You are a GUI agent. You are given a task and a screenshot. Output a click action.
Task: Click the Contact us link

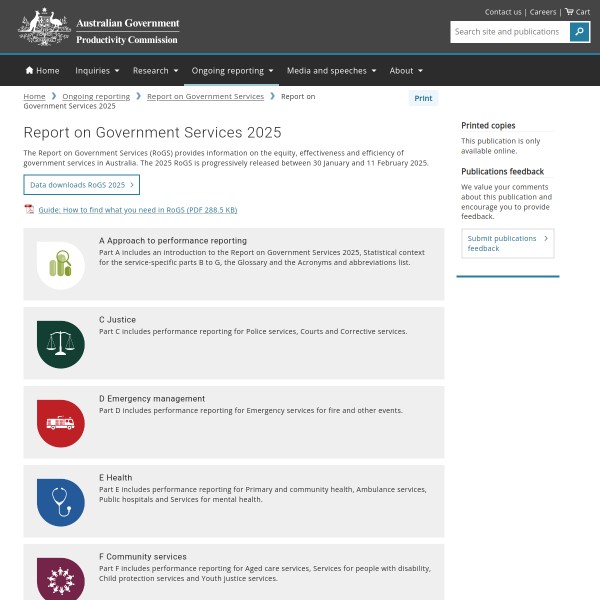(503, 12)
